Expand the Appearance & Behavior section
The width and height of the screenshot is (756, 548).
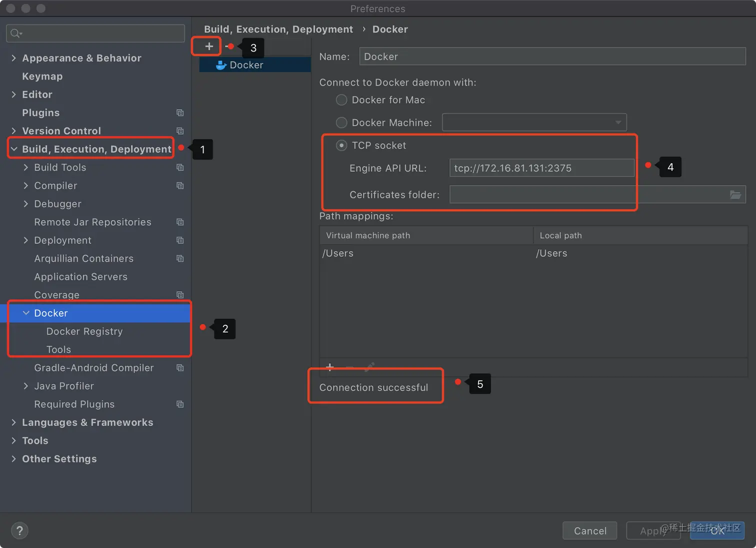point(13,58)
